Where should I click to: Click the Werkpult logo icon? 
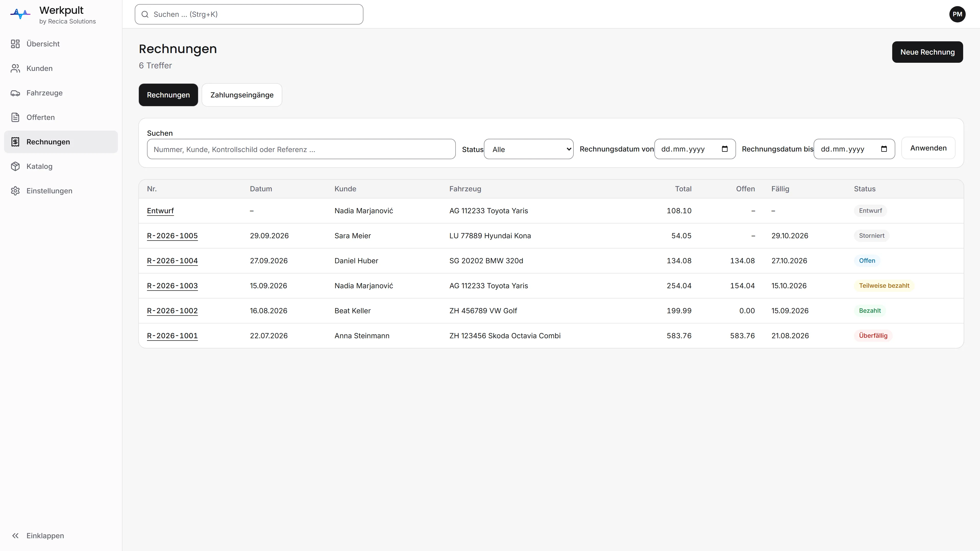20,14
